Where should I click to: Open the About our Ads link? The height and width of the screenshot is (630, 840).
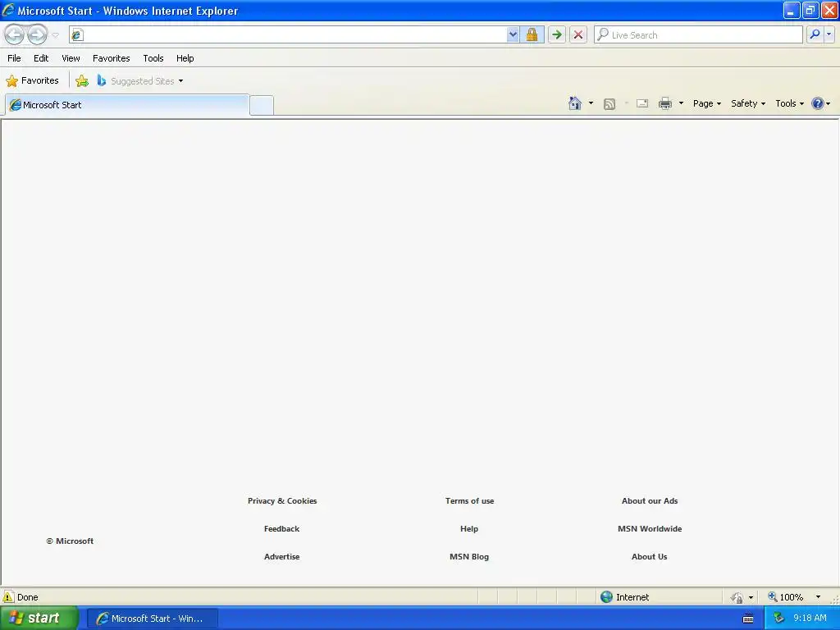(650, 501)
